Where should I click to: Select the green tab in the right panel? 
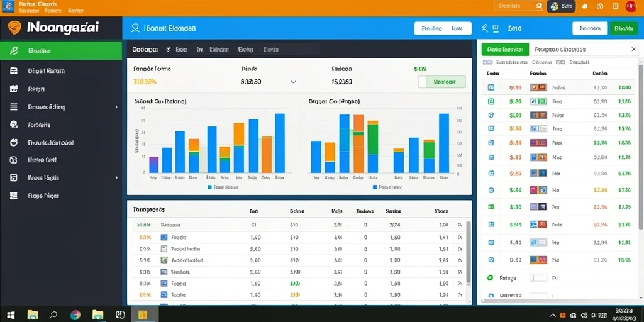505,49
